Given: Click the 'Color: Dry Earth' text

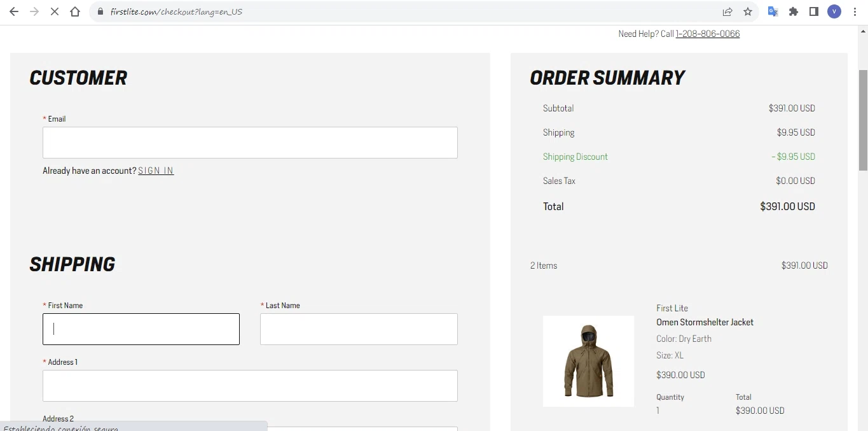Looking at the screenshot, I should coord(684,339).
